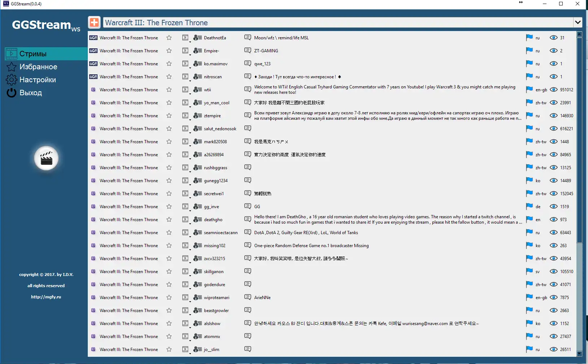Open the chat icon for DeathnotEa
Screen dimensions: 588x364
248,38
